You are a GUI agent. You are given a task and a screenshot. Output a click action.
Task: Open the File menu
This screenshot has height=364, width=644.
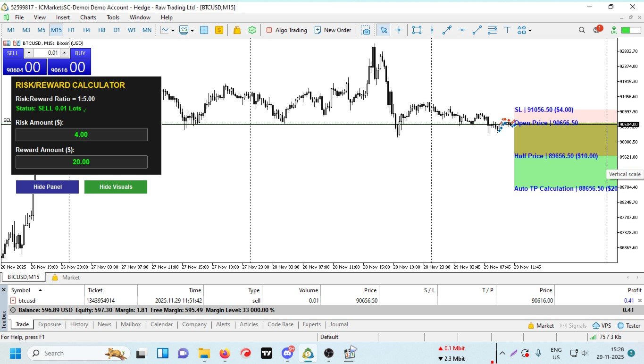19,17
